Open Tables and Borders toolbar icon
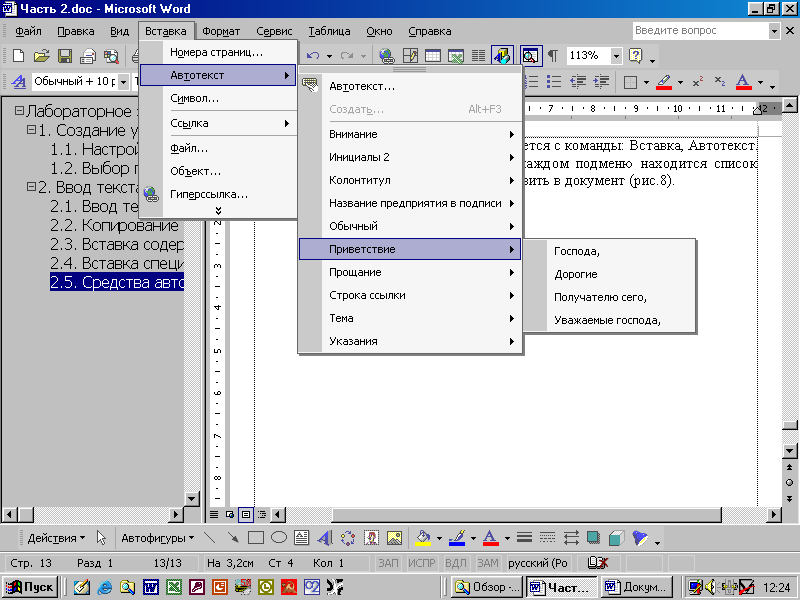The width and height of the screenshot is (800, 600). click(x=410, y=56)
